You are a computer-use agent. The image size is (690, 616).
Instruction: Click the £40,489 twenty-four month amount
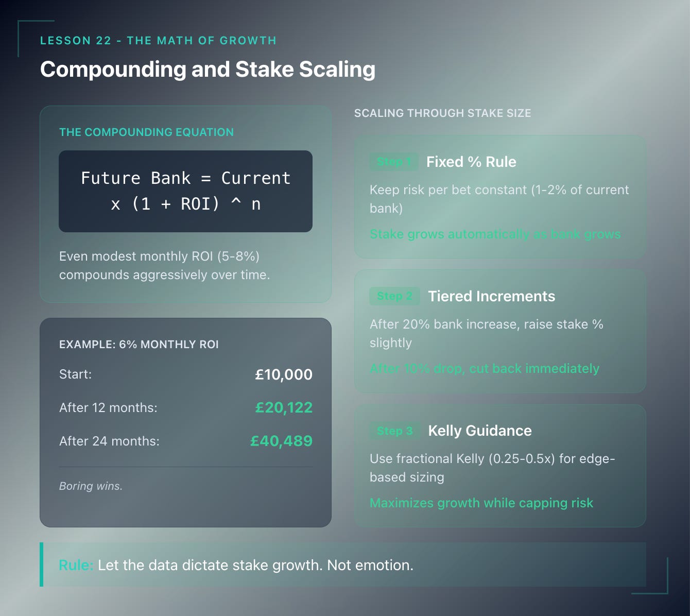[x=281, y=441]
